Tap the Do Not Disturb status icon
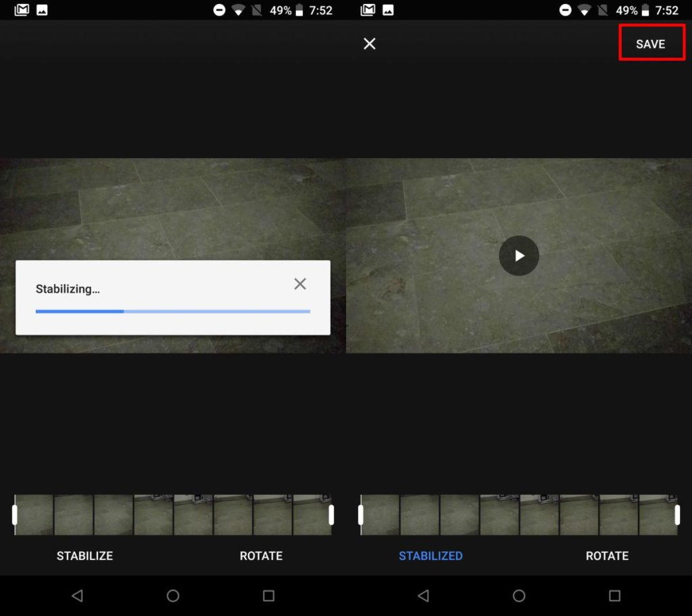The image size is (692, 616). point(220,9)
